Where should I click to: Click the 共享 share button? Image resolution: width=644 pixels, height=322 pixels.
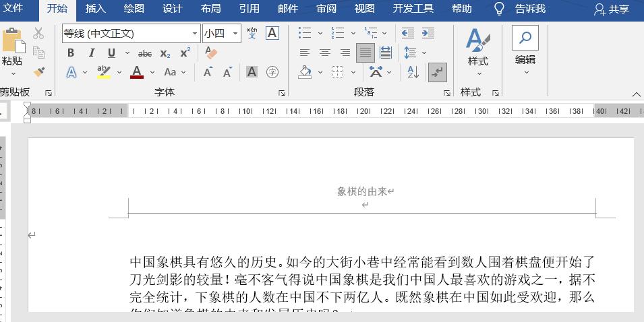(612, 9)
